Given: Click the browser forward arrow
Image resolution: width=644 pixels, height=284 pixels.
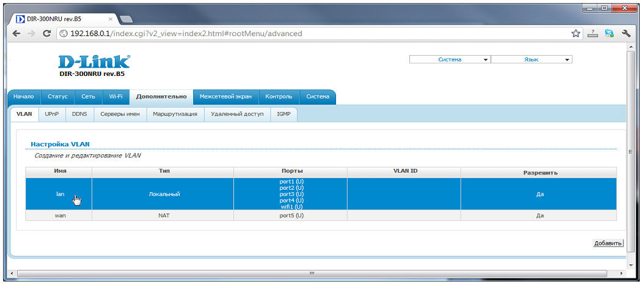Looking at the screenshot, I should coord(31,34).
